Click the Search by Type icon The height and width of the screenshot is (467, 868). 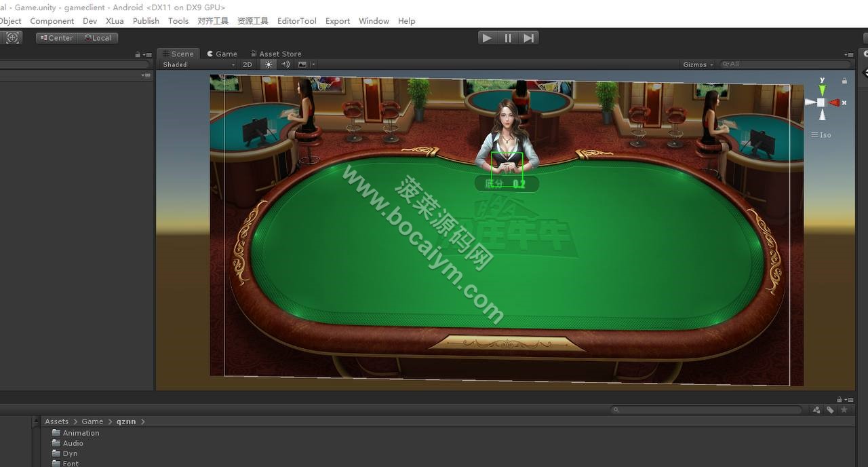(x=816, y=410)
